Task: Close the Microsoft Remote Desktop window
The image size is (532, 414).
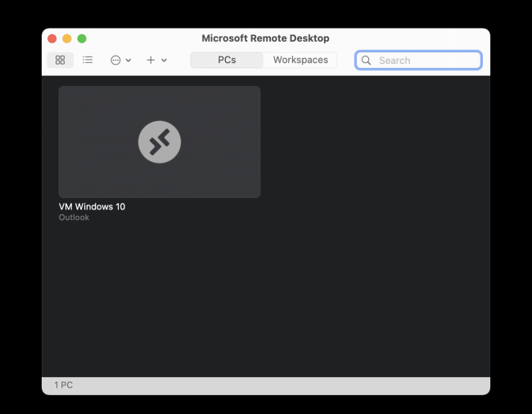Action: (x=52, y=38)
